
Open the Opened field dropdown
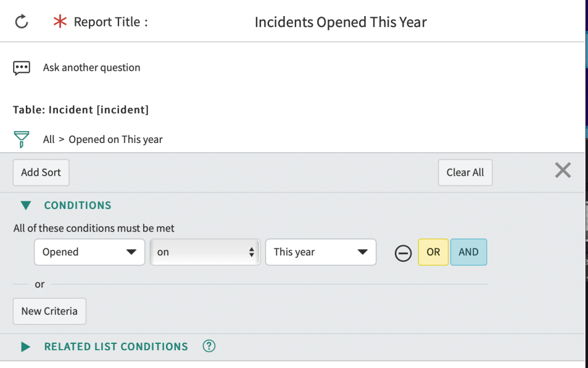90,252
